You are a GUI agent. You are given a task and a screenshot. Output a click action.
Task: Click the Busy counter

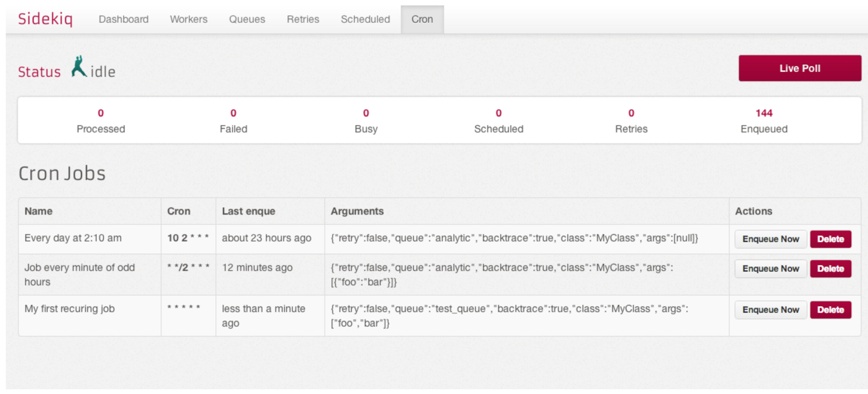pyautogui.click(x=366, y=121)
